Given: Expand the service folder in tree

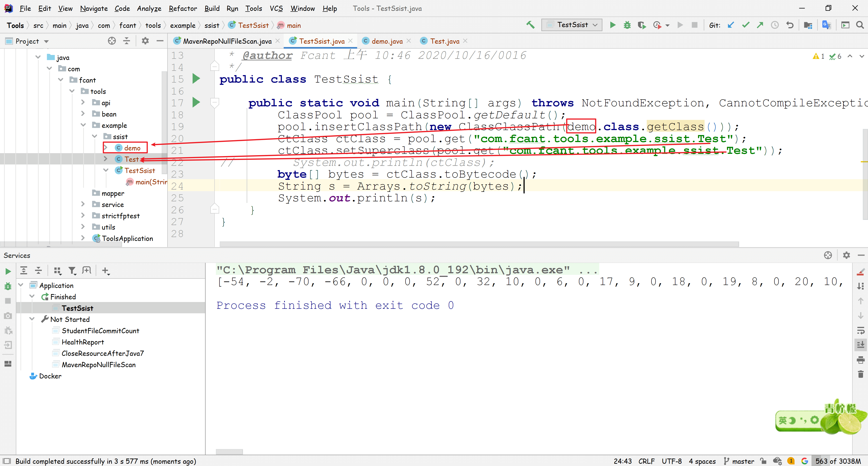Looking at the screenshot, I should point(83,204).
